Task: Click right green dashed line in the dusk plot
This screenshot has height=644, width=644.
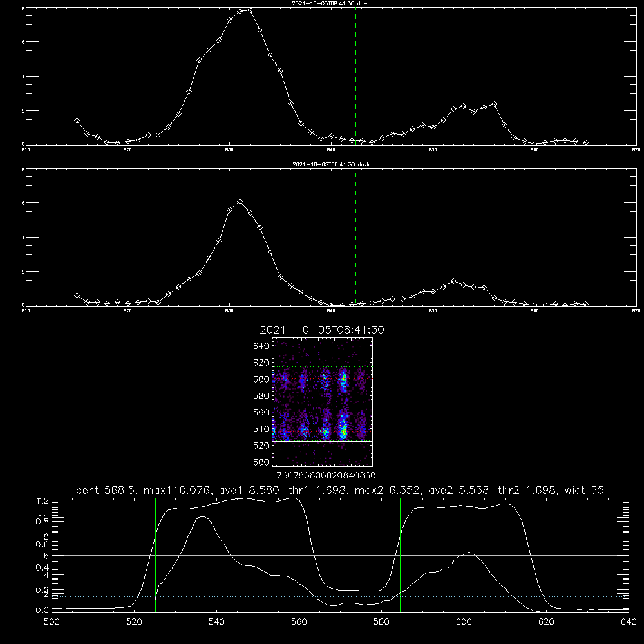Action: [x=355, y=237]
